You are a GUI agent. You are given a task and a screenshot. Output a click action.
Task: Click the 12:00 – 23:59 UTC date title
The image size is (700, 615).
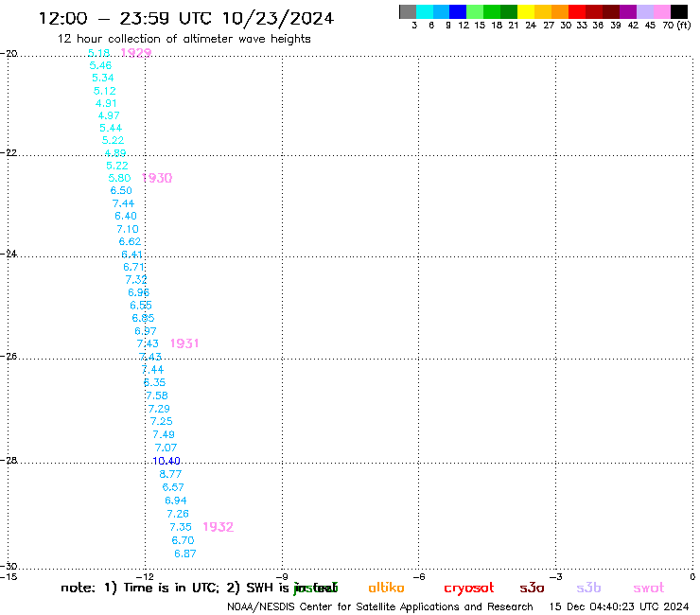click(x=186, y=18)
